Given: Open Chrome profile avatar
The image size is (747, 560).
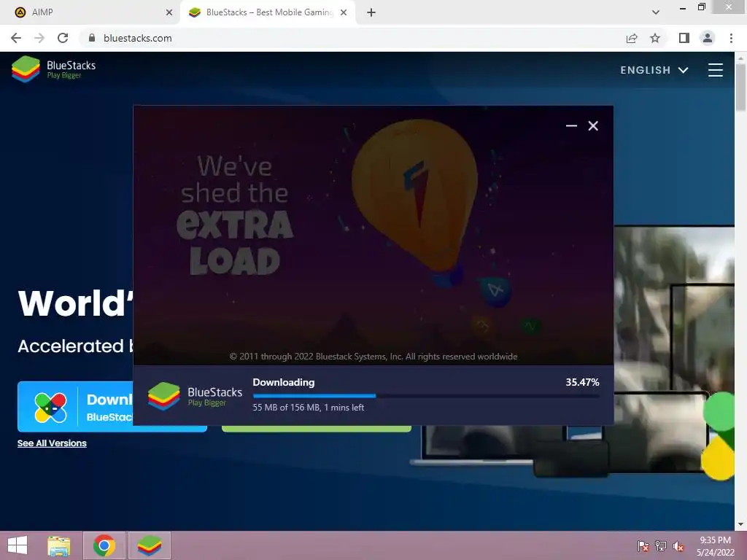Looking at the screenshot, I should [708, 38].
